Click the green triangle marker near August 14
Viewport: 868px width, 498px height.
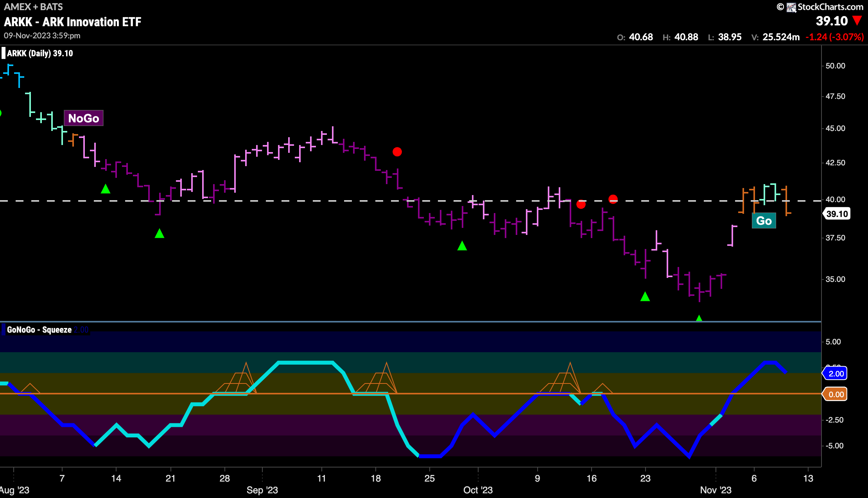pyautogui.click(x=106, y=189)
